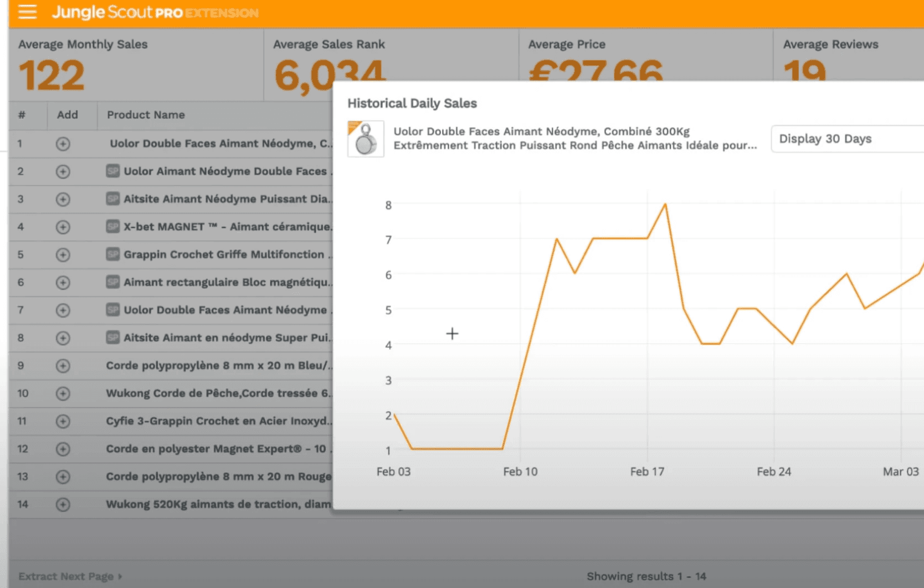Image resolution: width=924 pixels, height=588 pixels.
Task: Click Showing results 1 - 14 text
Action: click(x=646, y=576)
